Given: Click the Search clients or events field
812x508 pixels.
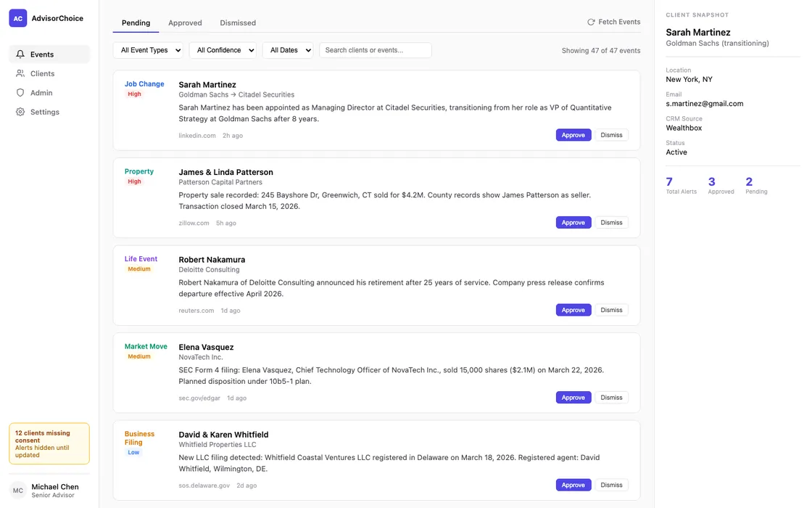Looking at the screenshot, I should pos(376,50).
